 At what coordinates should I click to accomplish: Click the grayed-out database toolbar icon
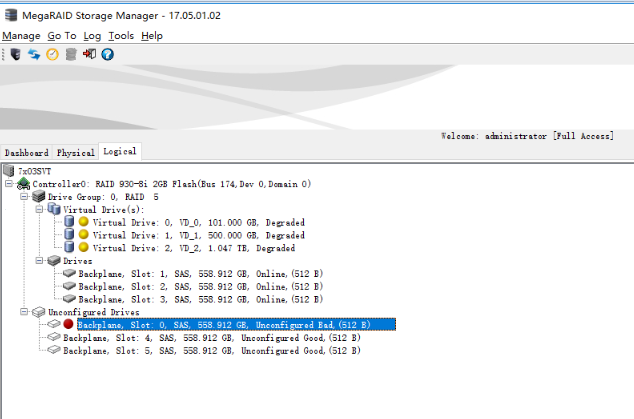[x=70, y=54]
